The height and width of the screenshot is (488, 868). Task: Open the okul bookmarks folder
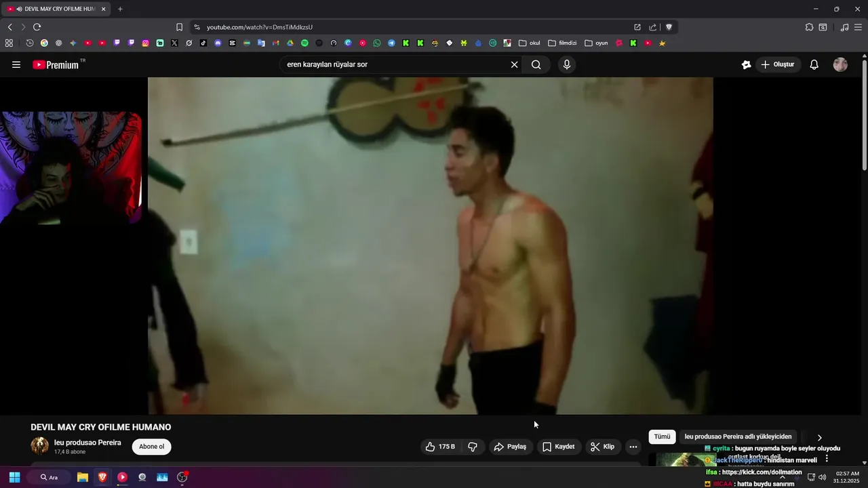coord(529,43)
